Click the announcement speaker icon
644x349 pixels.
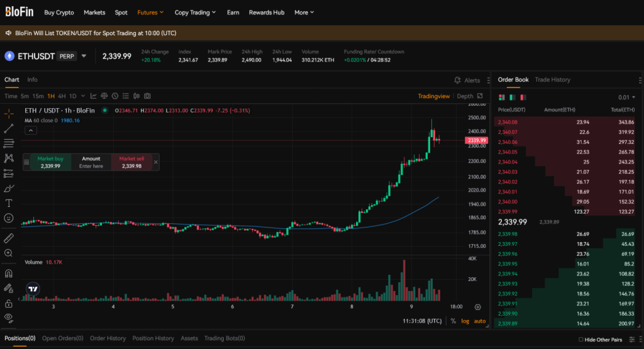tap(8, 33)
